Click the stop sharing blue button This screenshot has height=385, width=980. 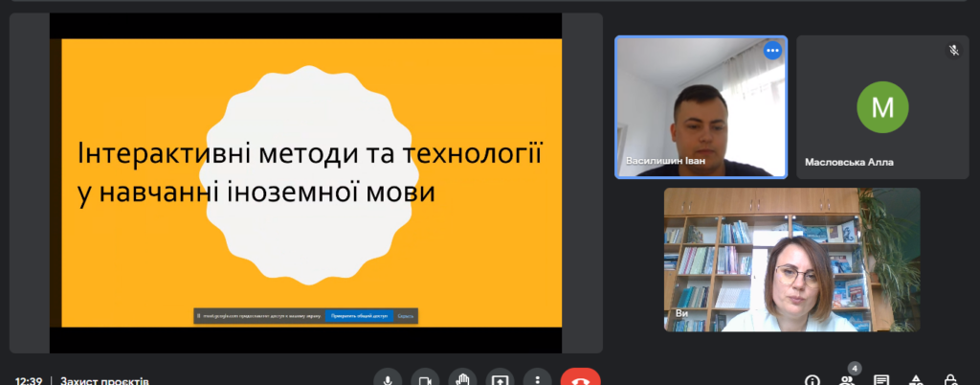tap(358, 315)
